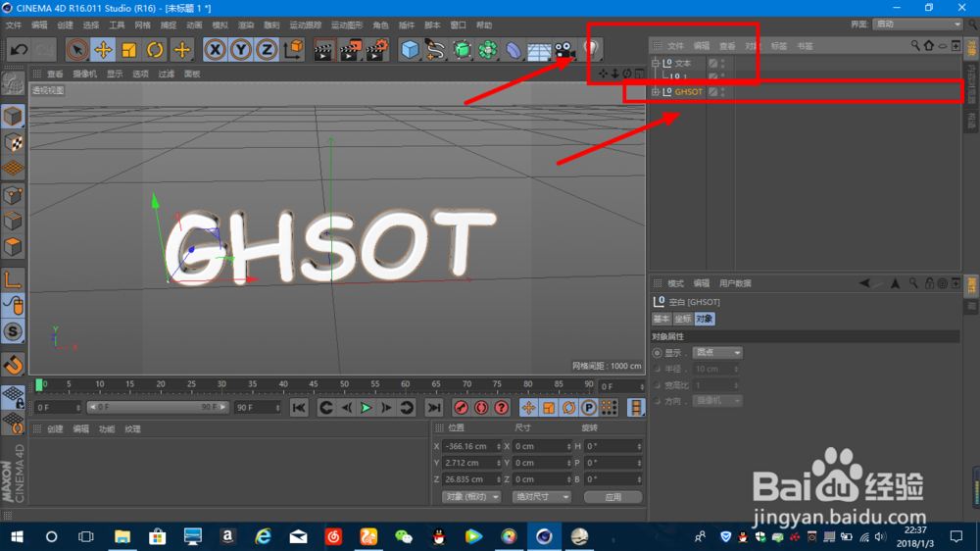This screenshot has width=980, height=551.
Task: Select points mode in left palette
Action: (13, 195)
